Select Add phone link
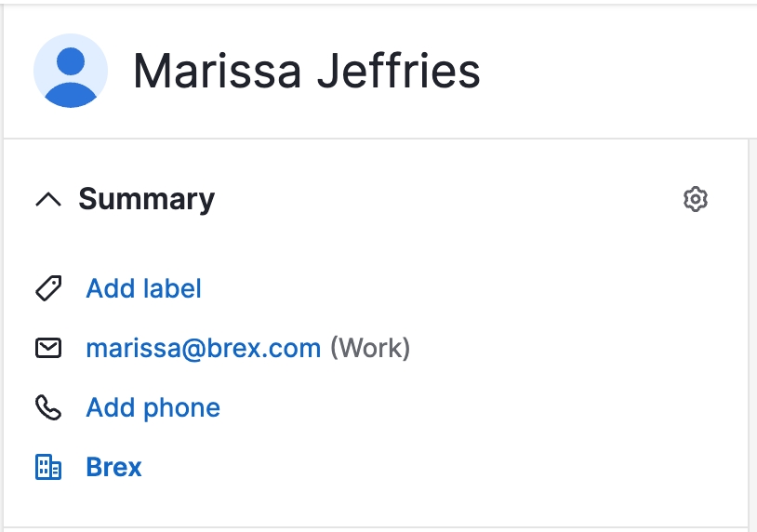 point(153,407)
